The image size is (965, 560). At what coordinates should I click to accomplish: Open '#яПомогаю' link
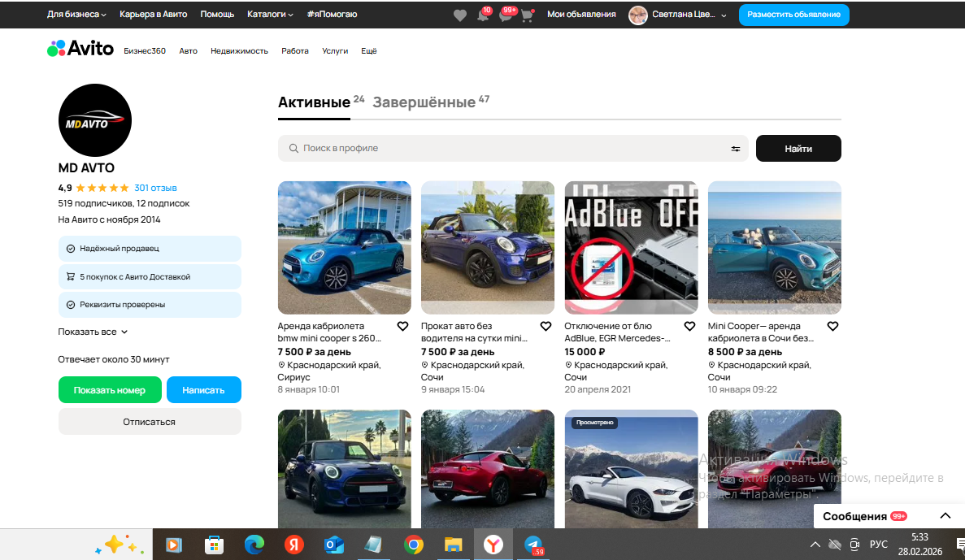332,14
